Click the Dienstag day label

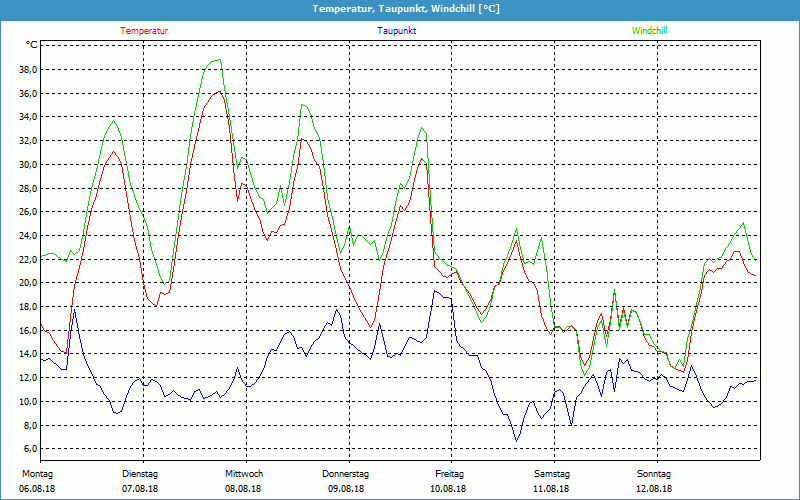(x=140, y=474)
